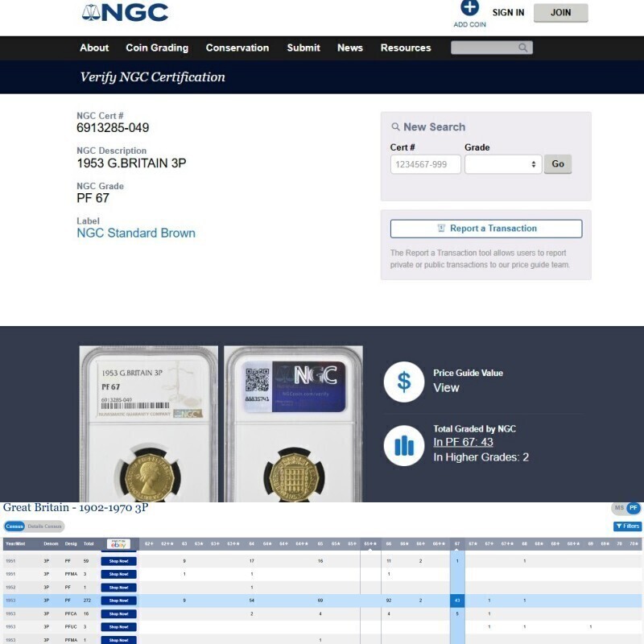Open the News menu
The height and width of the screenshot is (644, 644).
click(x=350, y=47)
